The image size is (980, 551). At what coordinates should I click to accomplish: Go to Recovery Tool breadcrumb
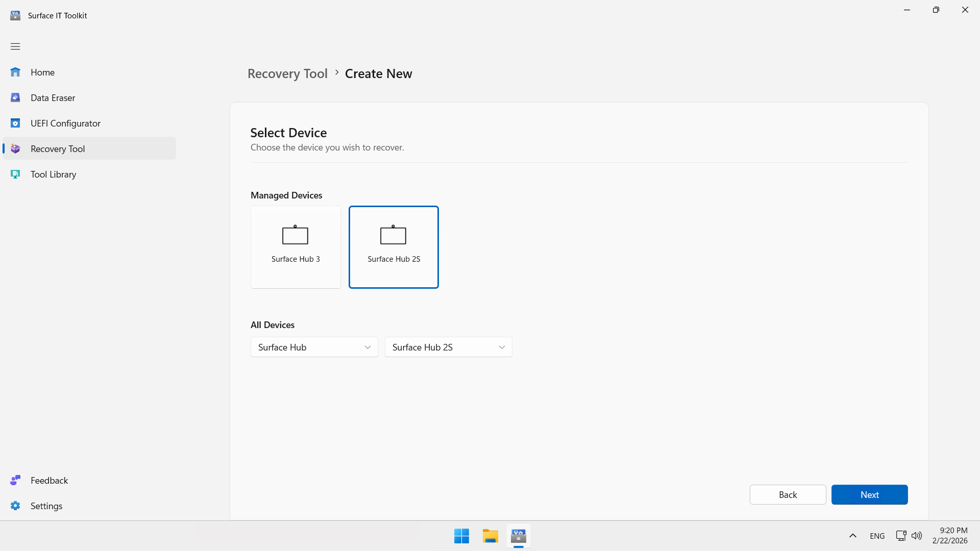pyautogui.click(x=287, y=74)
